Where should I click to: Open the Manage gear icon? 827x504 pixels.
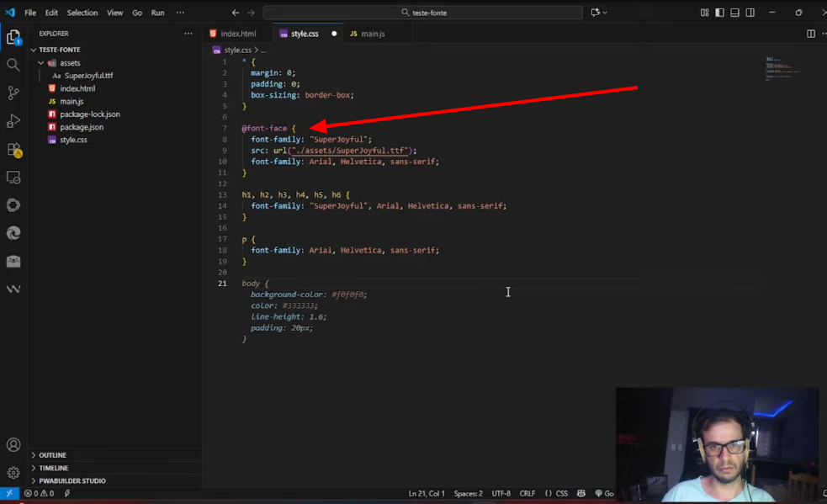tap(13, 473)
